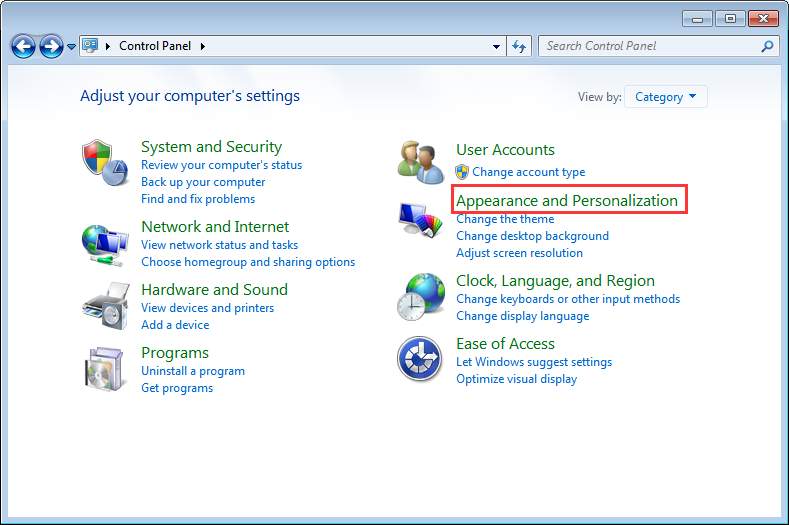Click Get programs link
The image size is (789, 525).
pos(177,388)
